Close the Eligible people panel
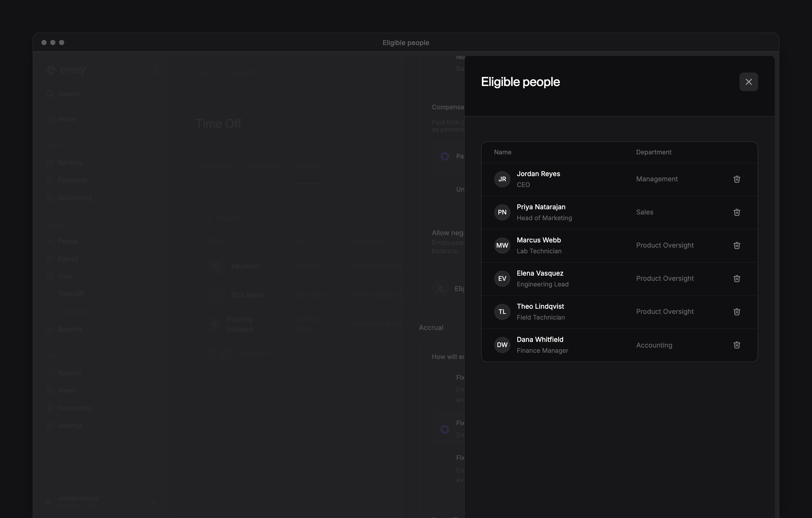Viewport: 812px width, 518px height. pyautogui.click(x=749, y=82)
